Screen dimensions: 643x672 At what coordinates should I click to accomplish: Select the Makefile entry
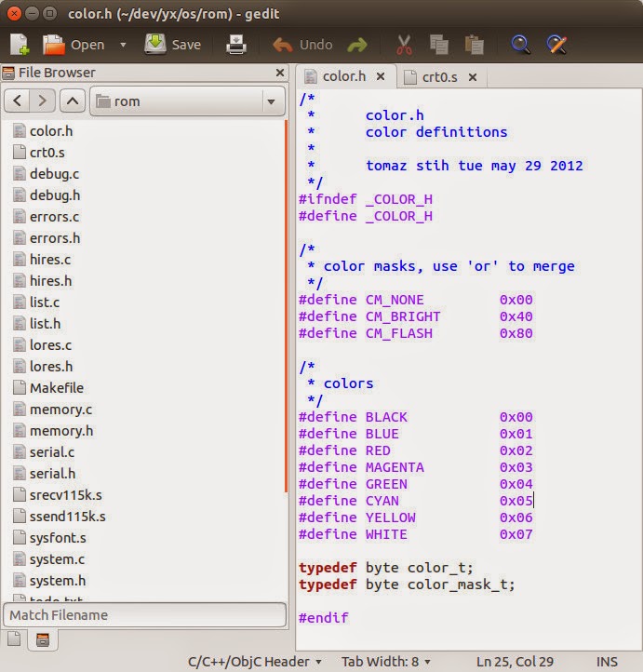click(x=48, y=388)
